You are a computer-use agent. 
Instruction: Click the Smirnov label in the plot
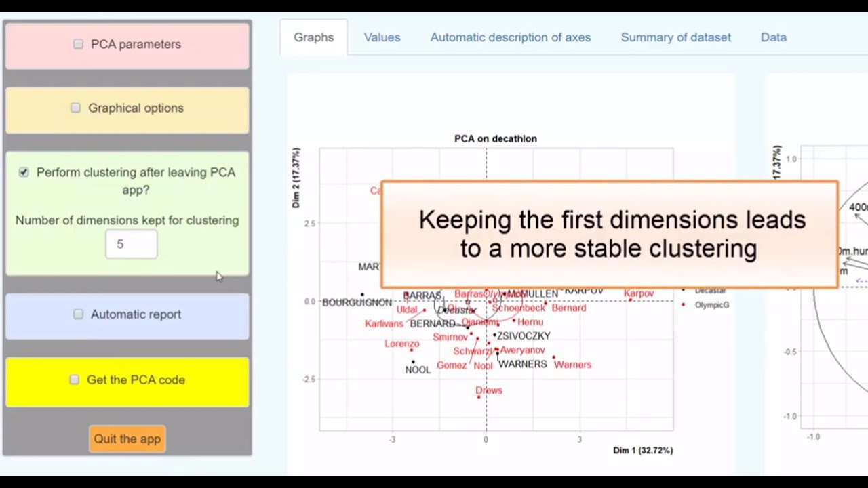pos(450,337)
